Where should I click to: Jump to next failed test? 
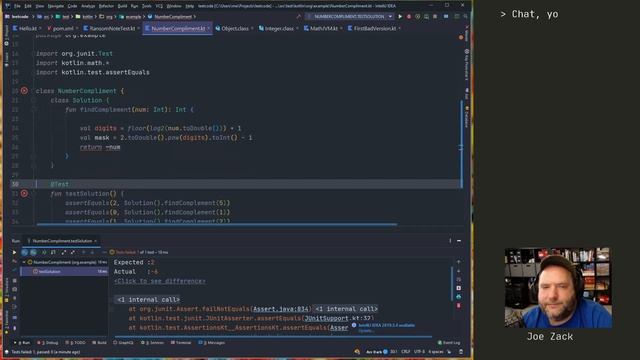(x=92, y=252)
